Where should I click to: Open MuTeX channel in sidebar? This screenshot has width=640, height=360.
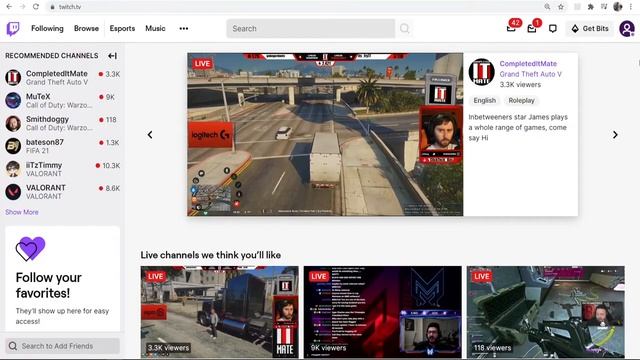[x=62, y=100]
